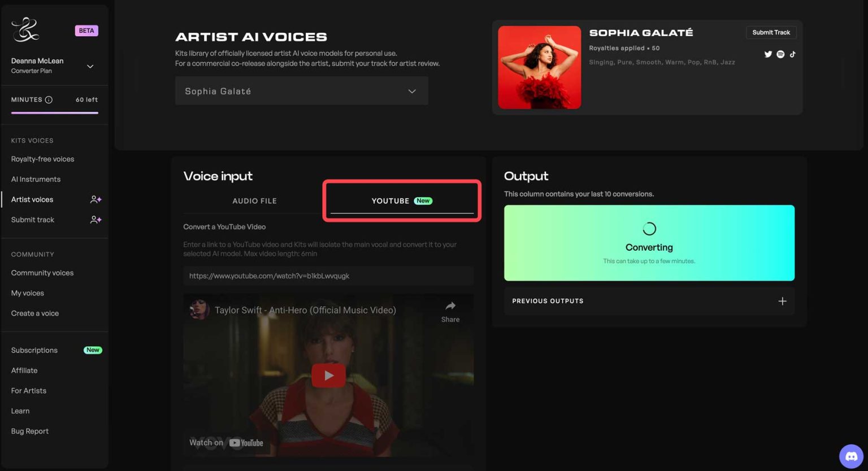Open Sophia Galaté's TikTok icon
868x471 pixels.
[x=792, y=54]
